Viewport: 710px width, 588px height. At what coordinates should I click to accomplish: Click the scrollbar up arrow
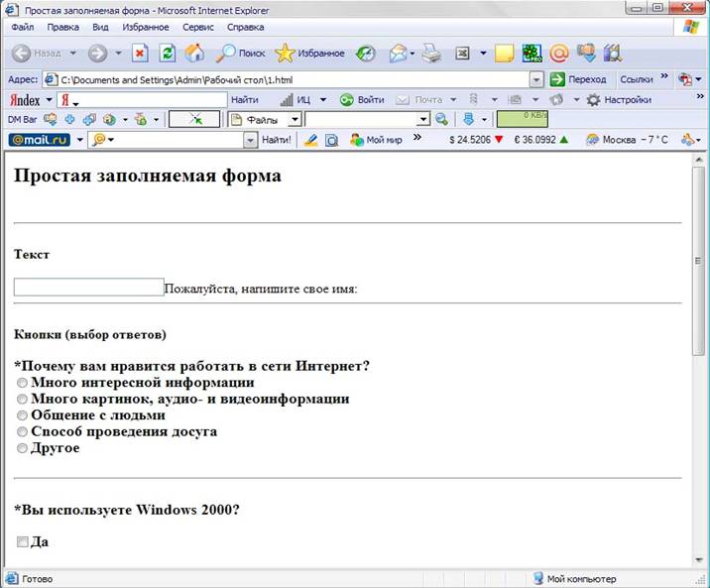click(698, 160)
